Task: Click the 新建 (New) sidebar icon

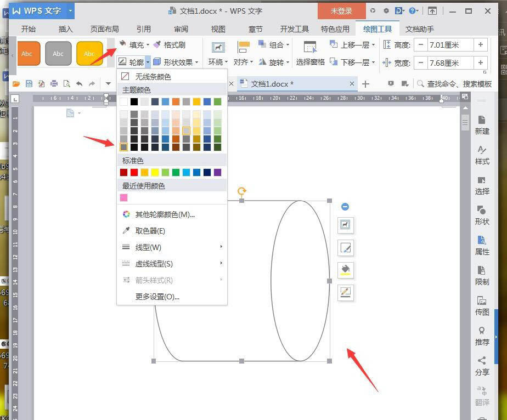Action: click(x=481, y=125)
